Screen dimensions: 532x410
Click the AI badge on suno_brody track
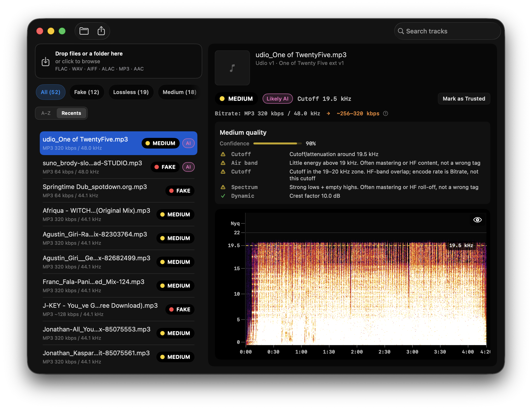coord(188,167)
